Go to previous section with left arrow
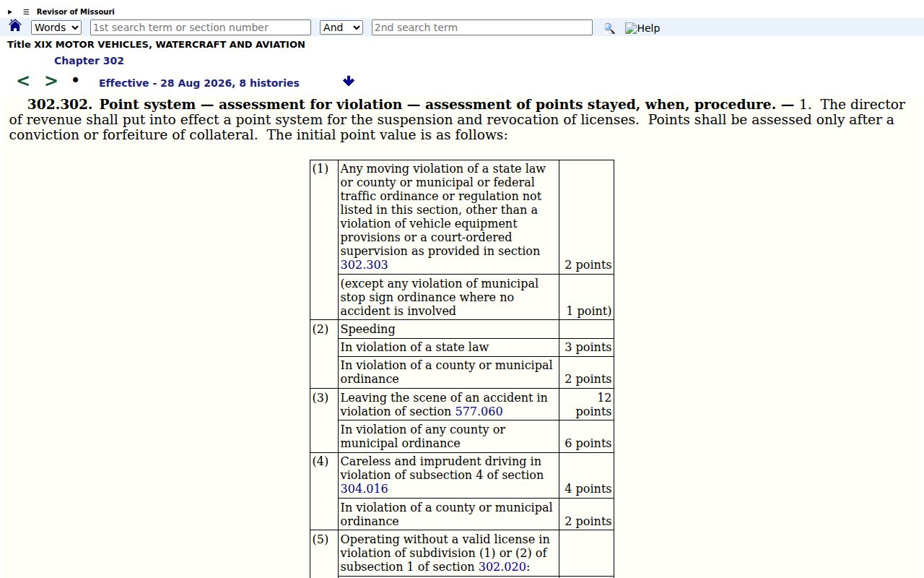 (x=23, y=82)
